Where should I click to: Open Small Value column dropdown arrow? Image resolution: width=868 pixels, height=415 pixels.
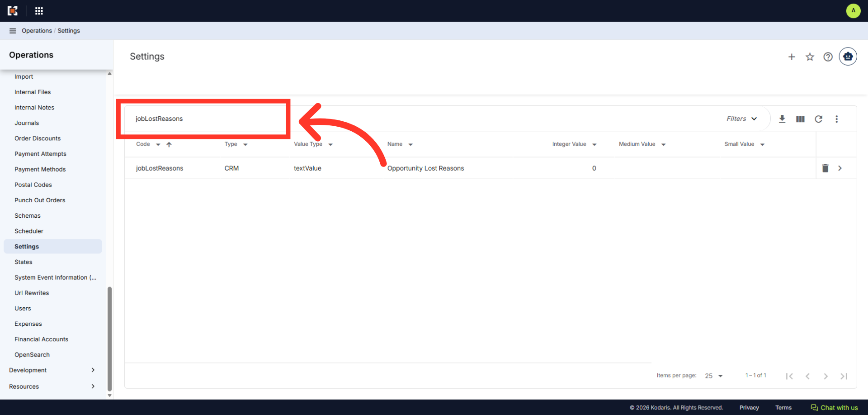pyautogui.click(x=762, y=145)
